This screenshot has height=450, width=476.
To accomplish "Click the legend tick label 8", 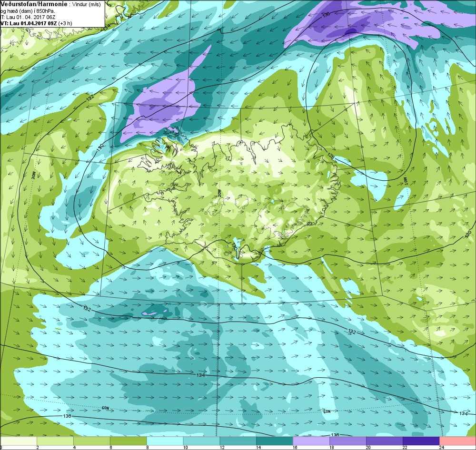I will pos(147,447).
